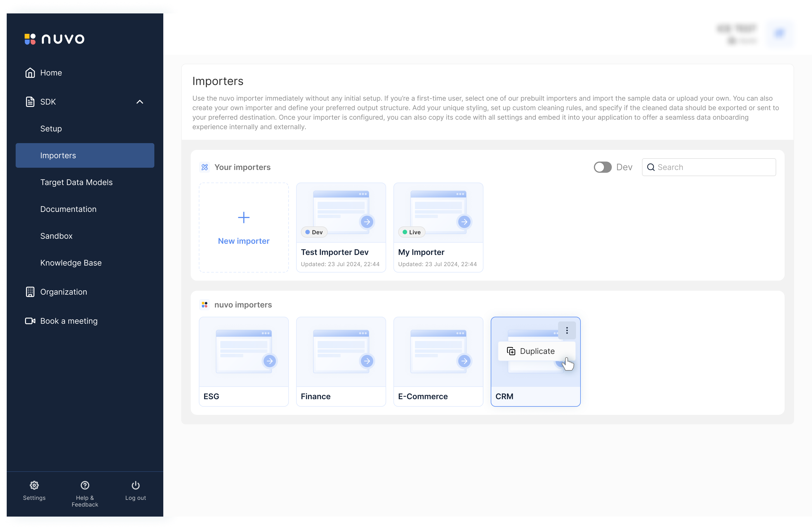Click arrow icon on E-Commerce importer
Viewport: 812px width, 530px height.
coord(464,361)
